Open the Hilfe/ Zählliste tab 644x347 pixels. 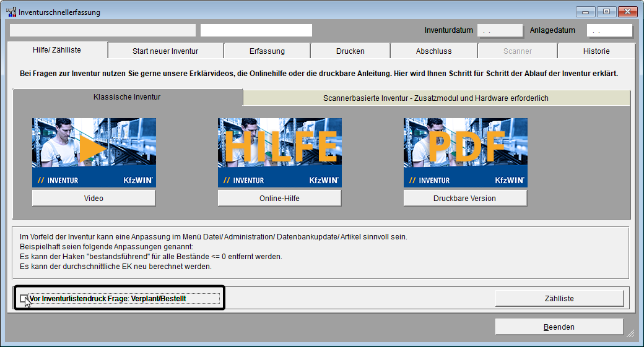(57, 50)
